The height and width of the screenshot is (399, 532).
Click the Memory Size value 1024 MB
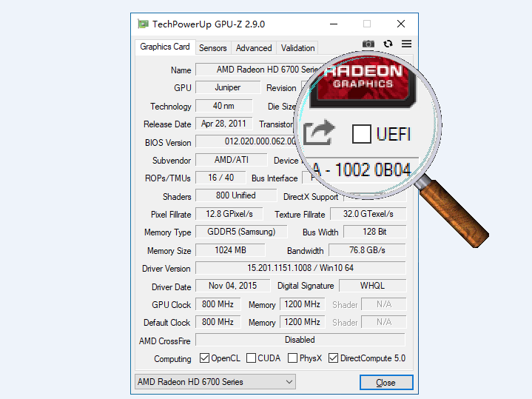pos(230,250)
